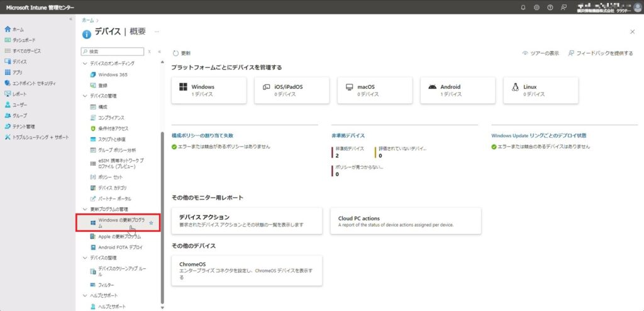
Task: Collapse the device menu pane chevron
Action: (159, 52)
